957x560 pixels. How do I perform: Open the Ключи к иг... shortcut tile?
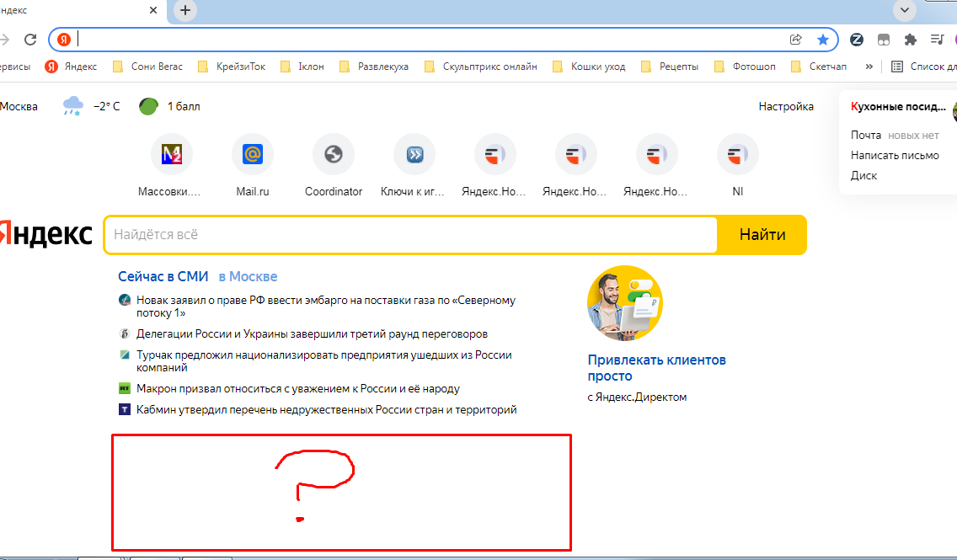click(414, 165)
